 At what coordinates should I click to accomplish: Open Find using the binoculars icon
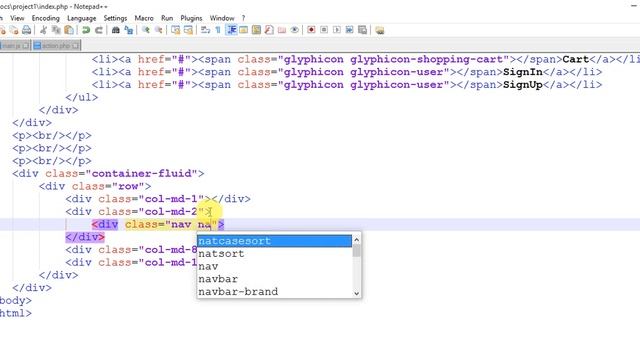pyautogui.click(x=116, y=30)
